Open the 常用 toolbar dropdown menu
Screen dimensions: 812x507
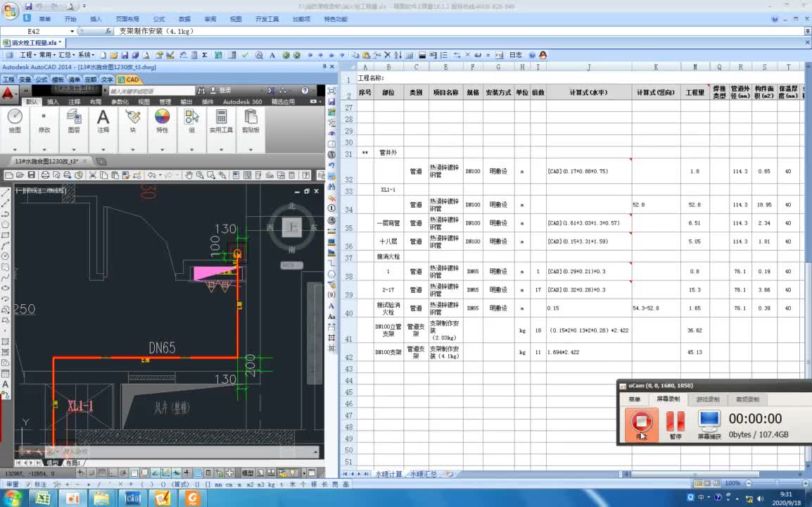pos(46,55)
